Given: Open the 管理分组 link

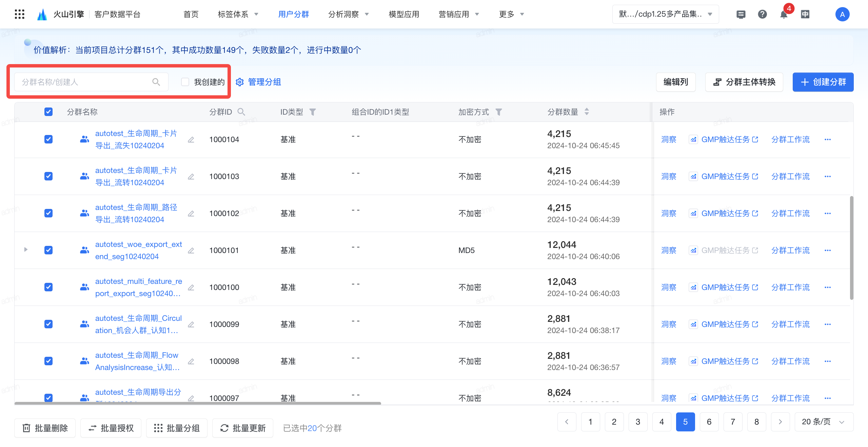Looking at the screenshot, I should pyautogui.click(x=258, y=82).
